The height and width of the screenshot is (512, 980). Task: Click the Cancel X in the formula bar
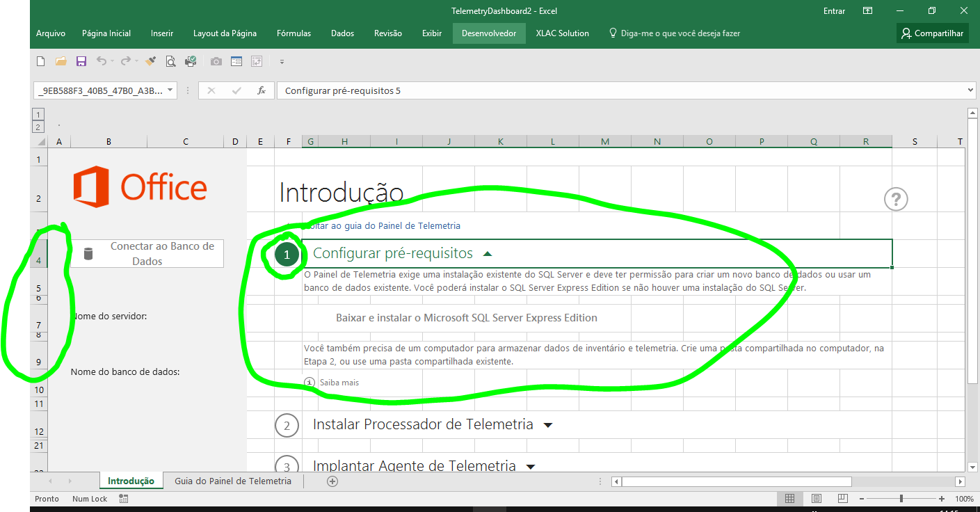point(211,90)
